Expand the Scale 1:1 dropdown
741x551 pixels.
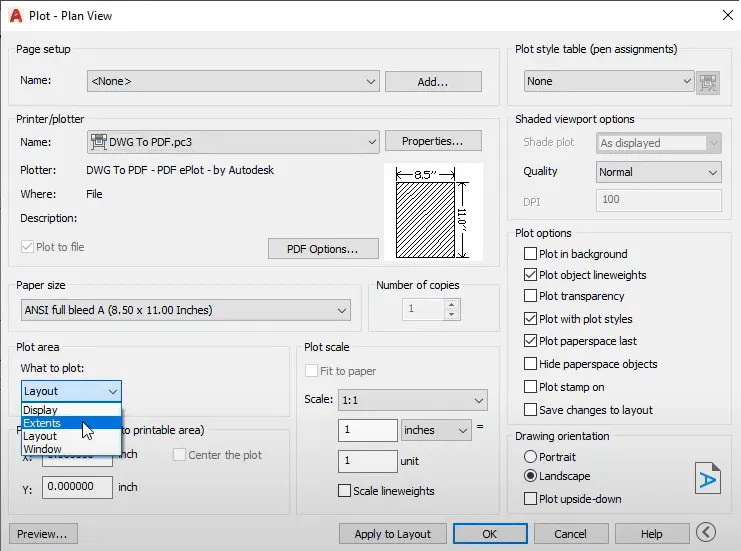(413, 400)
